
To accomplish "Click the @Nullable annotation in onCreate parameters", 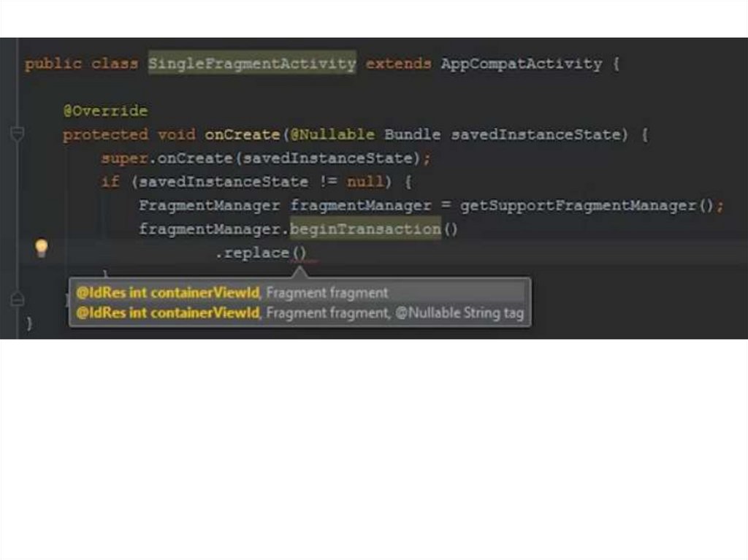I will 333,134.
